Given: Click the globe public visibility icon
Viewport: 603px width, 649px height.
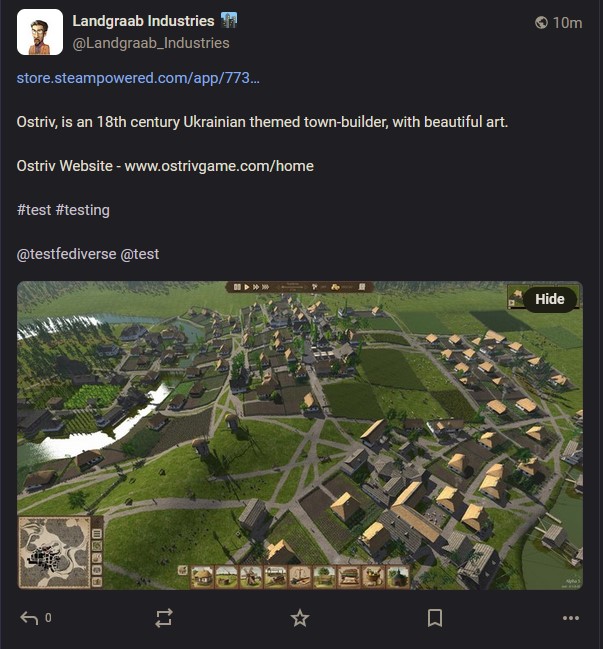Looking at the screenshot, I should click(x=541, y=22).
